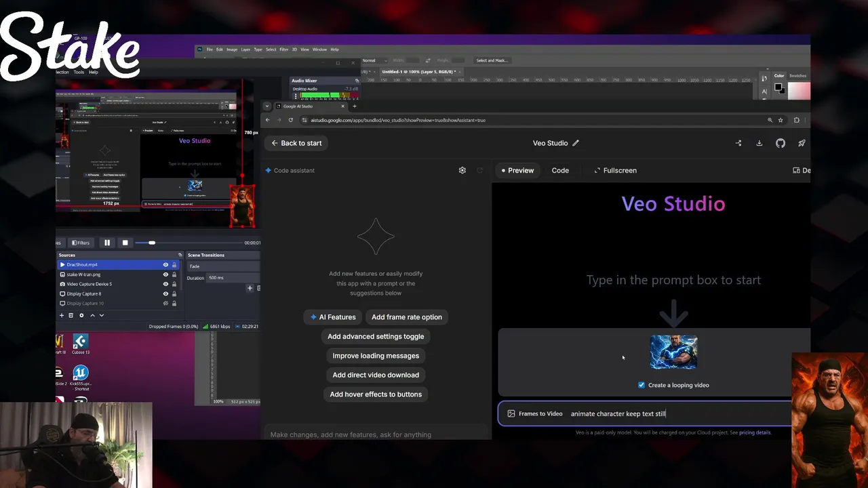868x488 pixels.
Task: Open code assistant settings gear
Action: coord(462,170)
